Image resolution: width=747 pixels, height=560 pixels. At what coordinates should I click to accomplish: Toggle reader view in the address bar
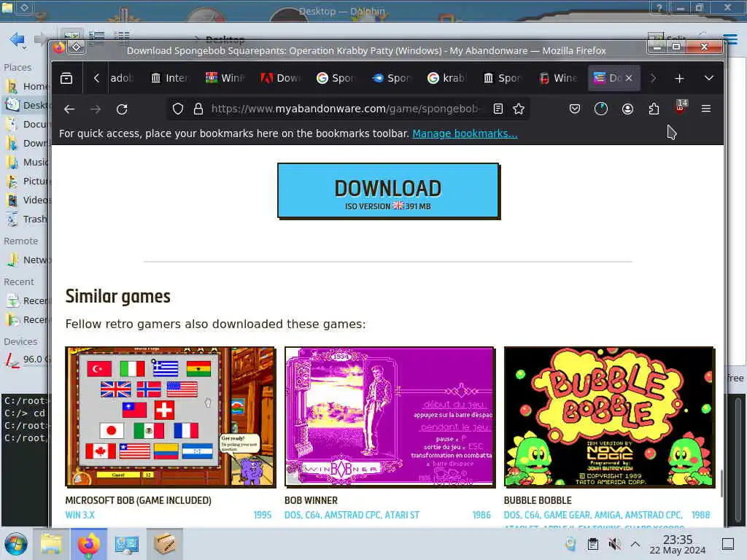click(498, 109)
